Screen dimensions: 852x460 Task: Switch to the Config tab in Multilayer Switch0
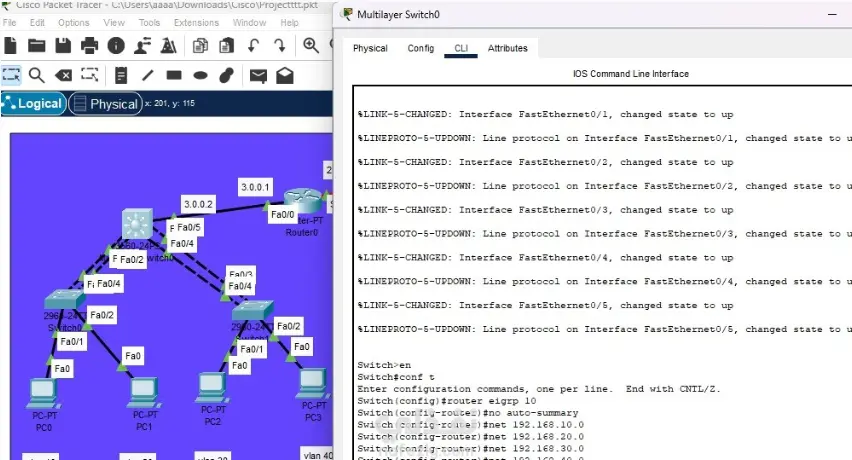pyautogui.click(x=421, y=48)
